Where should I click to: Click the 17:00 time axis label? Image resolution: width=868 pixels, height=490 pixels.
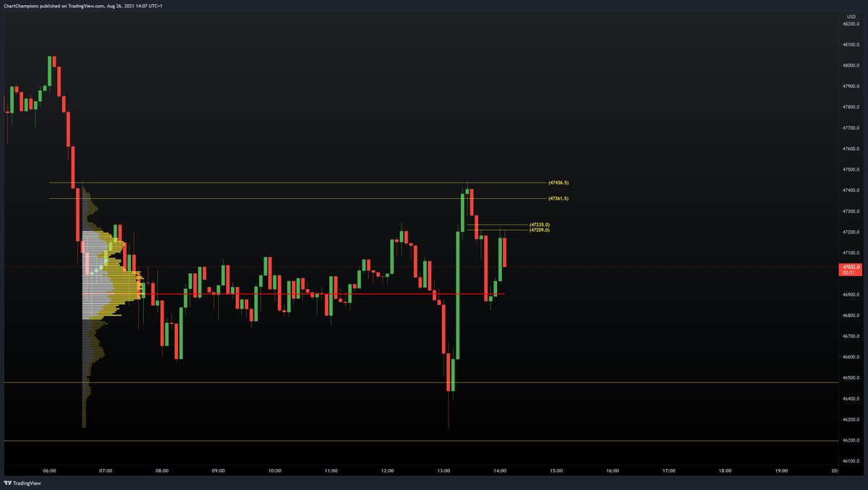tap(669, 470)
